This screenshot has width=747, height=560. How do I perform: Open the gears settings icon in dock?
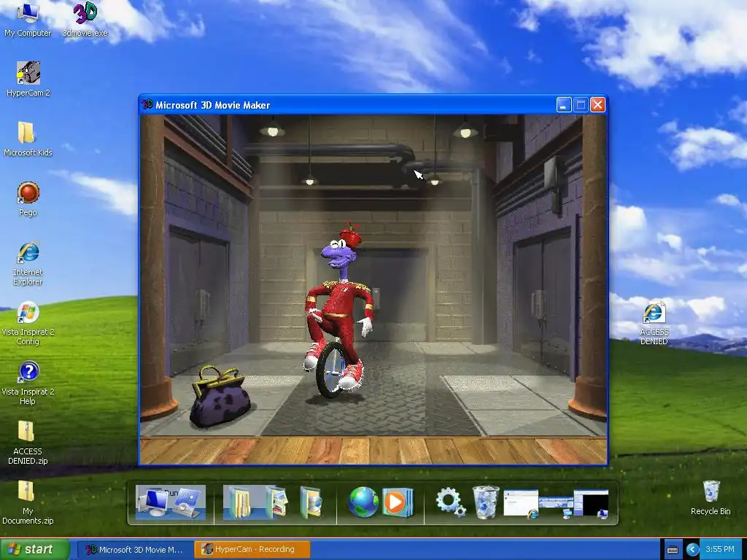point(450,502)
